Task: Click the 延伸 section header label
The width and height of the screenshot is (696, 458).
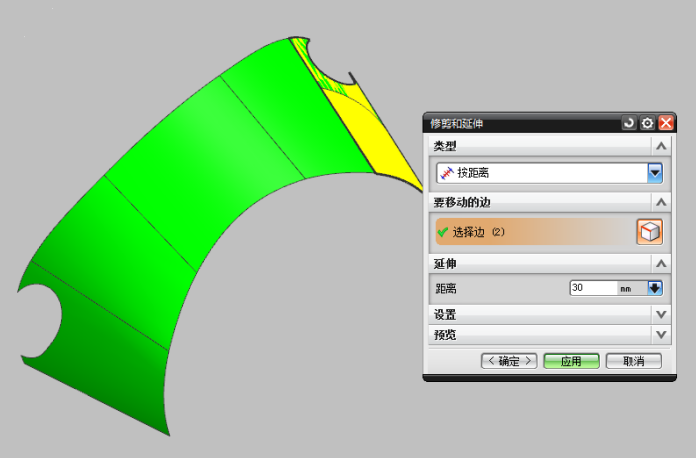Action: pos(445,264)
